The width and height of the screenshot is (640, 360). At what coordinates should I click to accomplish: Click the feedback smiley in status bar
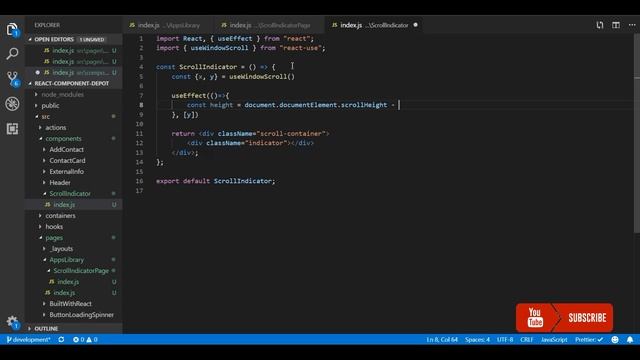coord(615,340)
